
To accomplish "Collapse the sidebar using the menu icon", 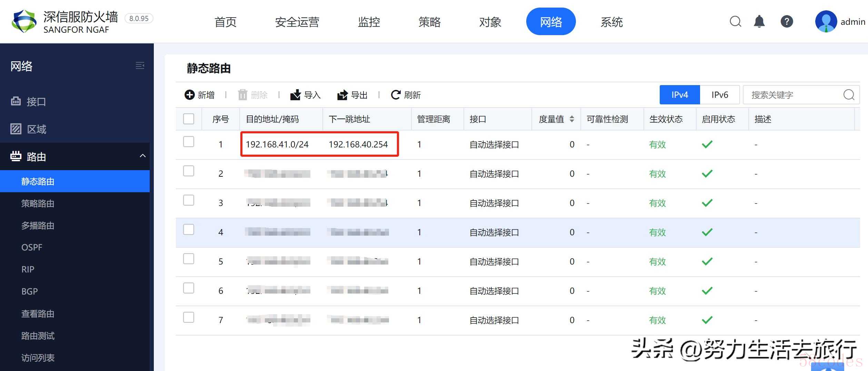I will (x=140, y=65).
